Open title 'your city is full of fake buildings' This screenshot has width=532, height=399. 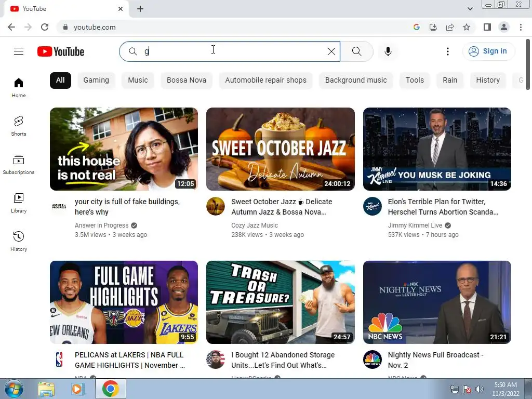tap(127, 207)
